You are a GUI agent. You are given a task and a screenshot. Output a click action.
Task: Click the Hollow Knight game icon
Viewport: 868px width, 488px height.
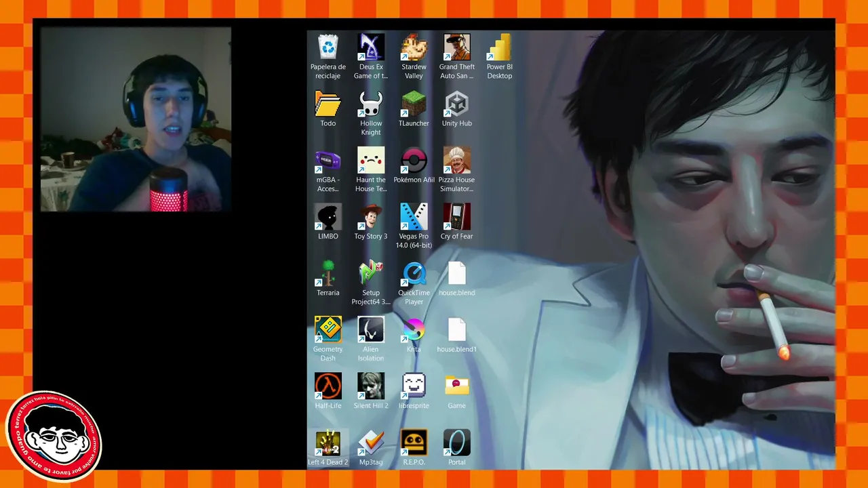coord(371,104)
